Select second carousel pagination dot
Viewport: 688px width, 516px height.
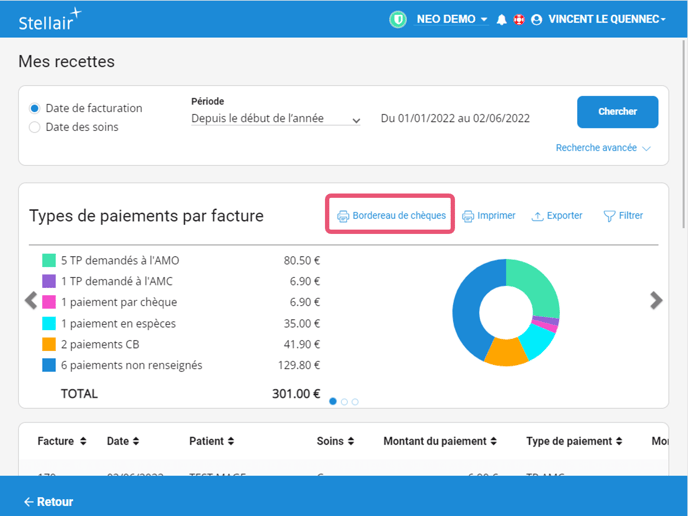pos(344,402)
